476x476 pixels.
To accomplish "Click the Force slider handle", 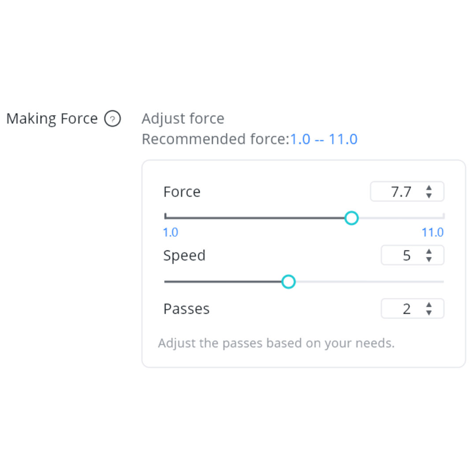I will [351, 218].
